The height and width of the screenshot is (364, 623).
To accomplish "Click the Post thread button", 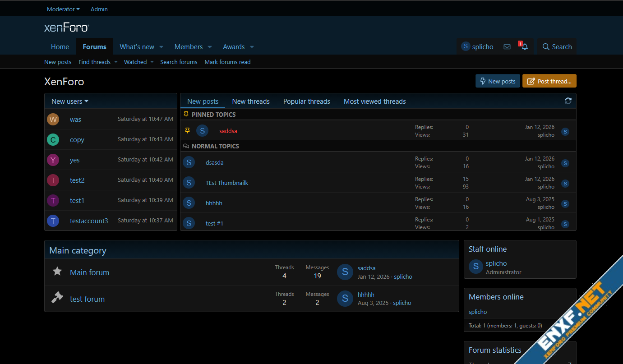I will coord(549,81).
